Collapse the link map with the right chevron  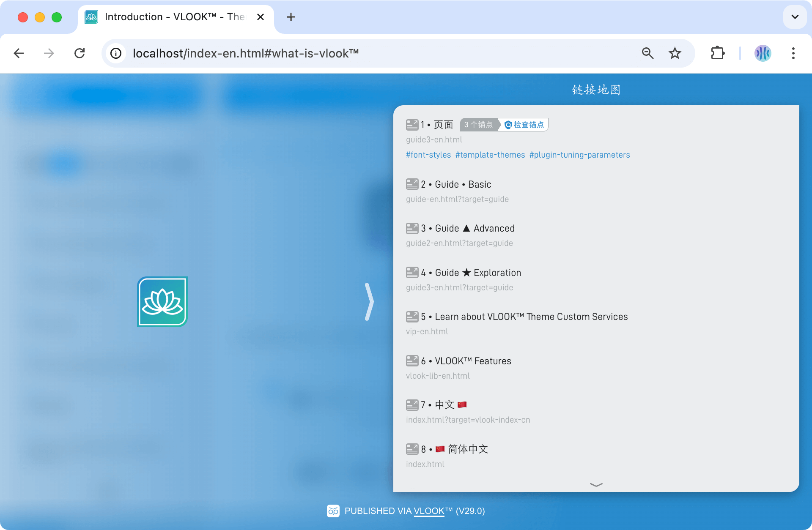pos(369,302)
